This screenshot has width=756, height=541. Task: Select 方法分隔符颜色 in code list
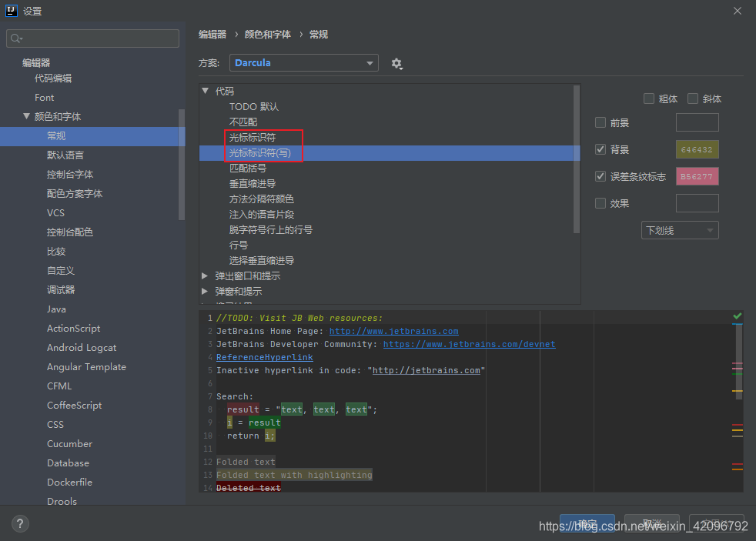pyautogui.click(x=261, y=199)
